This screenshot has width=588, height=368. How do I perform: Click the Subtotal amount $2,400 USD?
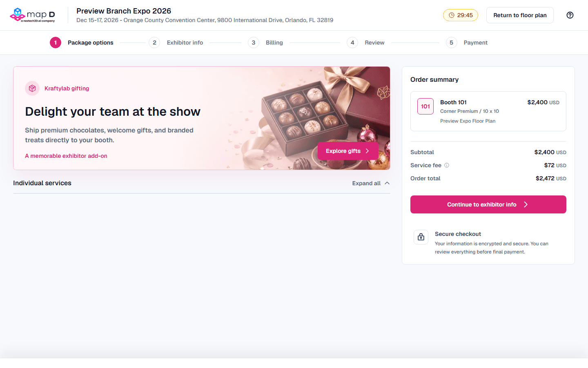[x=550, y=152]
